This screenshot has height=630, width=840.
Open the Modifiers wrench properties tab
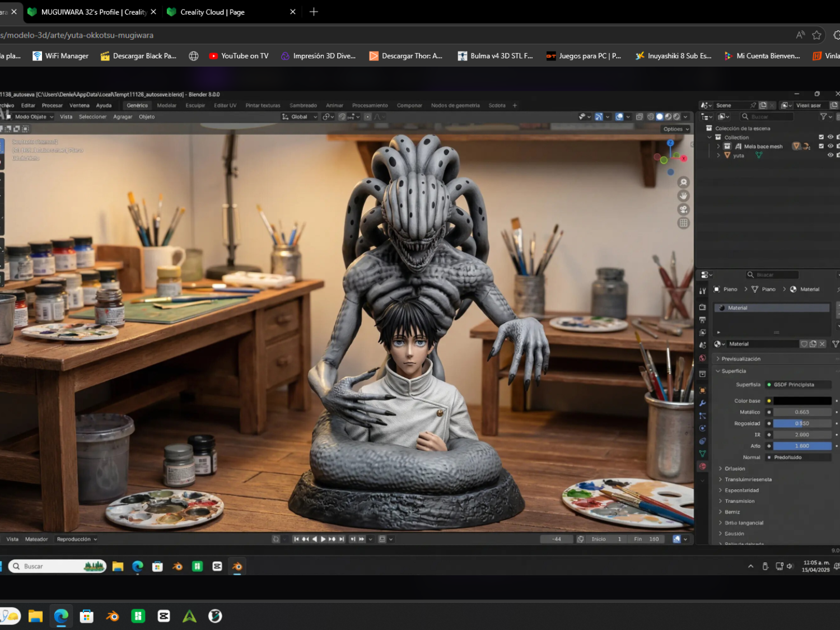703,403
